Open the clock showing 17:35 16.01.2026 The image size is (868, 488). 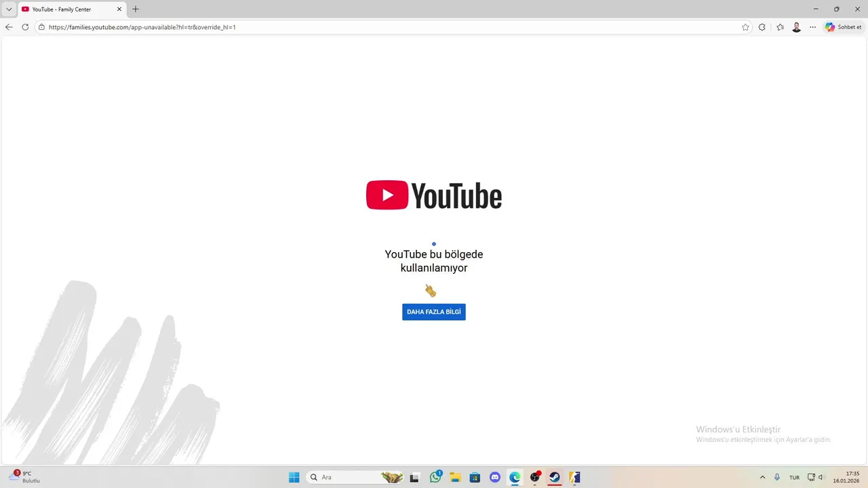846,477
